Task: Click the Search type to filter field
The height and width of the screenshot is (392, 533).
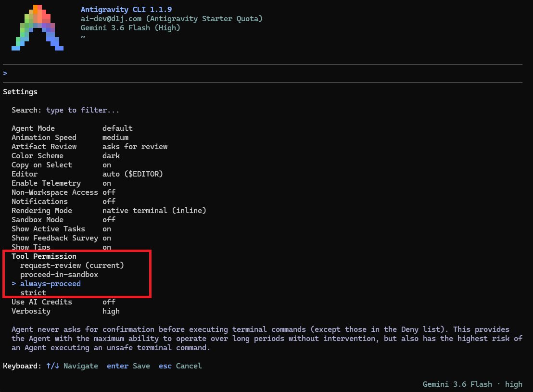Action: pyautogui.click(x=65, y=110)
